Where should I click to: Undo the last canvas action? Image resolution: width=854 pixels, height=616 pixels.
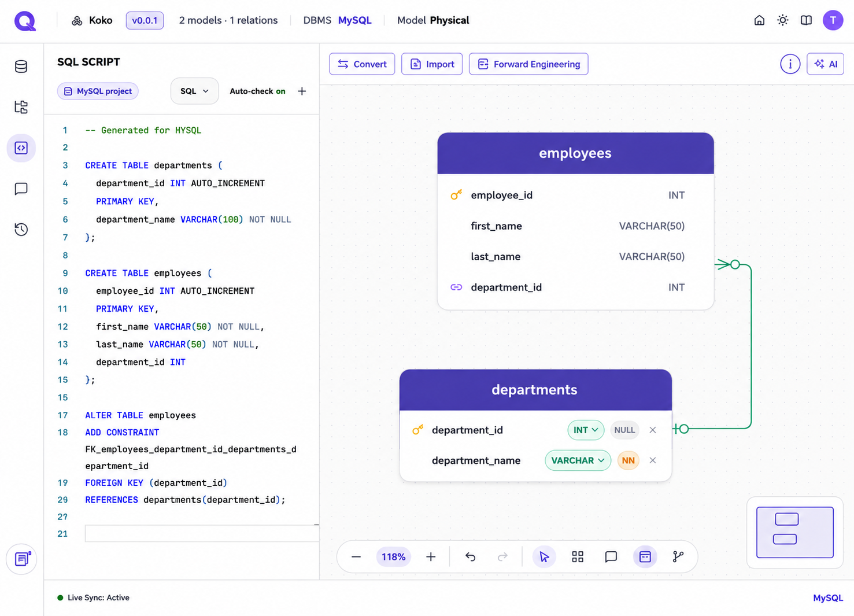click(x=471, y=557)
